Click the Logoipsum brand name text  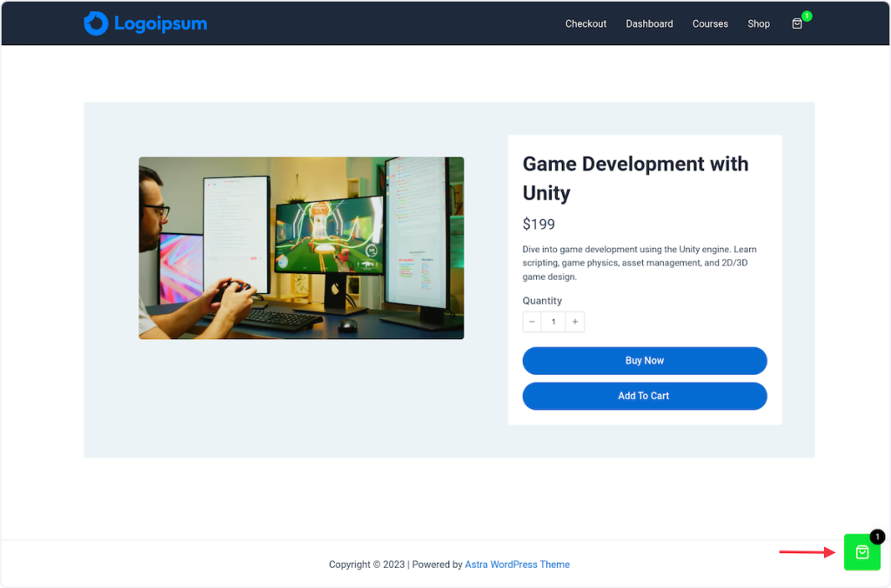click(160, 23)
